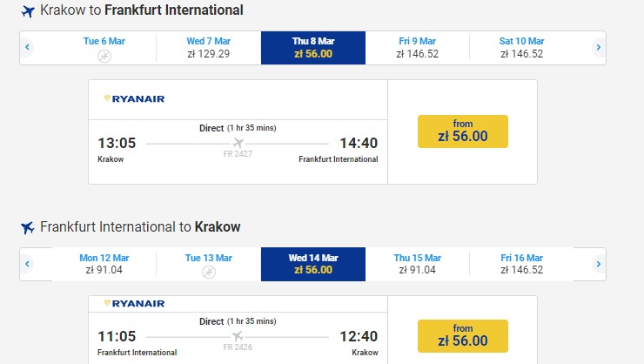Select the 13:05 Krakow flight fare button
The image size is (644, 364).
[x=462, y=131]
